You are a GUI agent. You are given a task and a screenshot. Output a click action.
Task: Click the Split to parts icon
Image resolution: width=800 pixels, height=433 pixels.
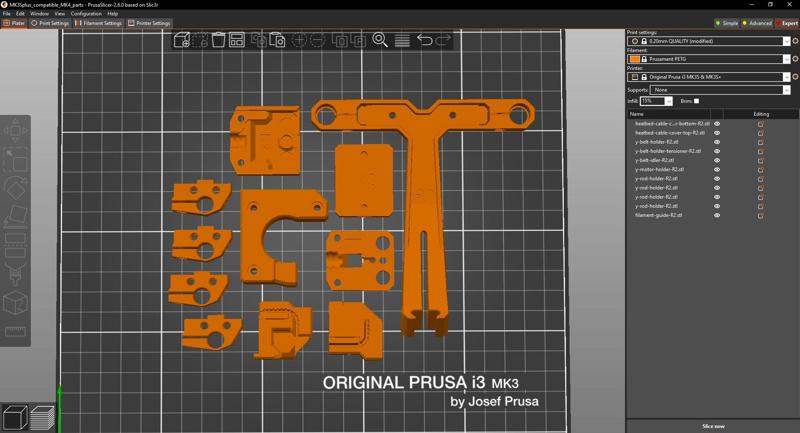[x=358, y=40]
